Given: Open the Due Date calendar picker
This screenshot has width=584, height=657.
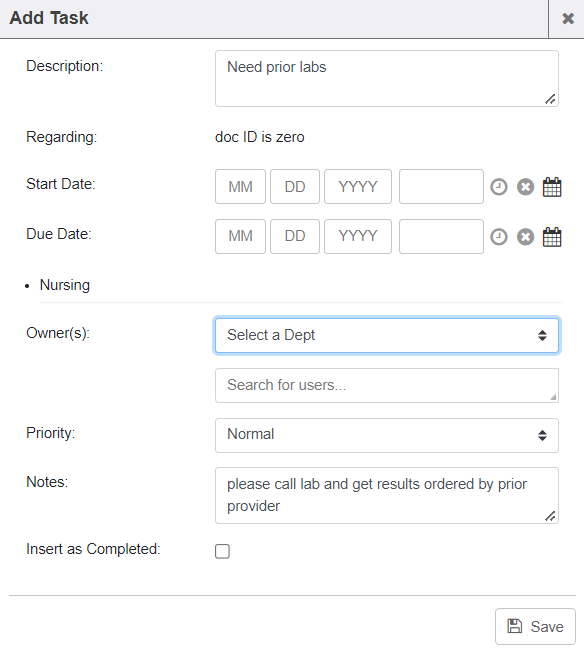Looking at the screenshot, I should click(x=552, y=237).
